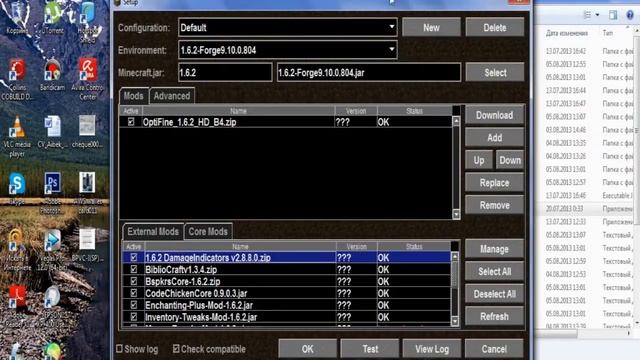Click the Down button
Image resolution: width=640 pixels, height=360 pixels.
pos(510,160)
